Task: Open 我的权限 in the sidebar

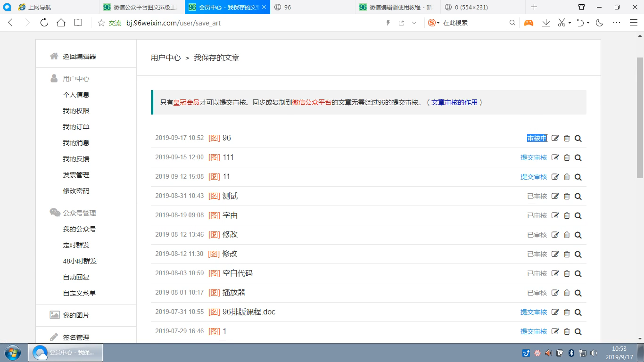Action: pyautogui.click(x=76, y=111)
